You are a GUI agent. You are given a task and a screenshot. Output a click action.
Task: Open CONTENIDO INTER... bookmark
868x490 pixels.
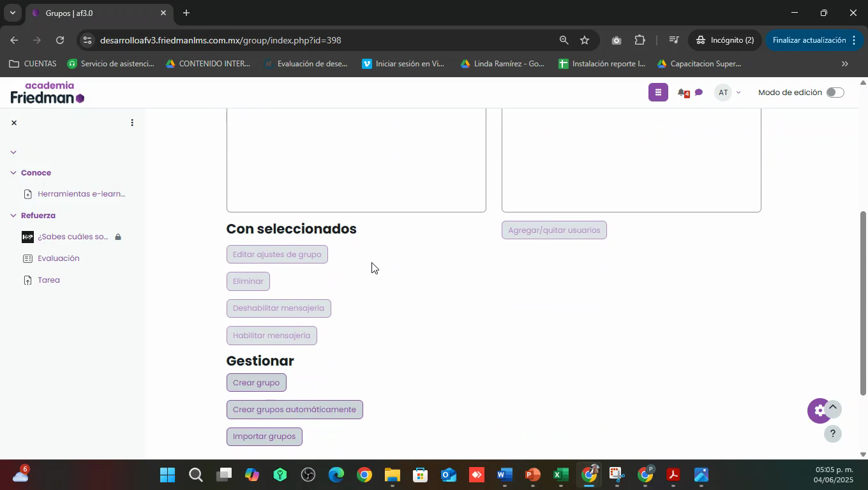207,64
